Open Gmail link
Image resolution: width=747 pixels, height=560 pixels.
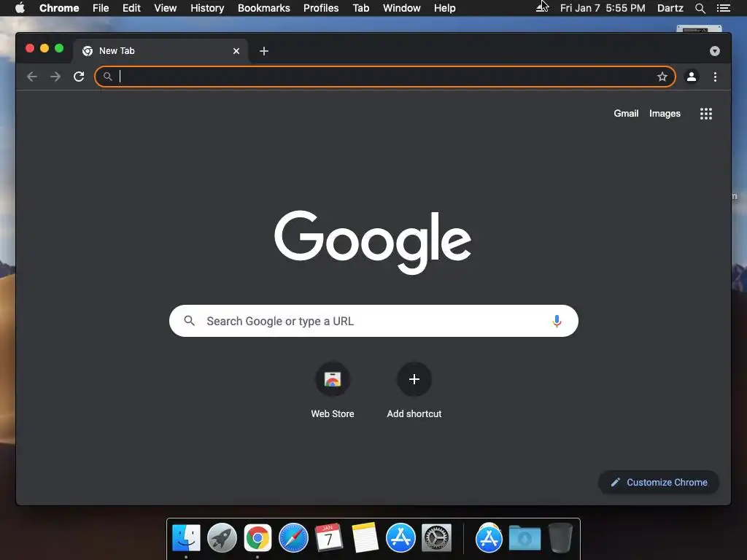[x=626, y=113]
